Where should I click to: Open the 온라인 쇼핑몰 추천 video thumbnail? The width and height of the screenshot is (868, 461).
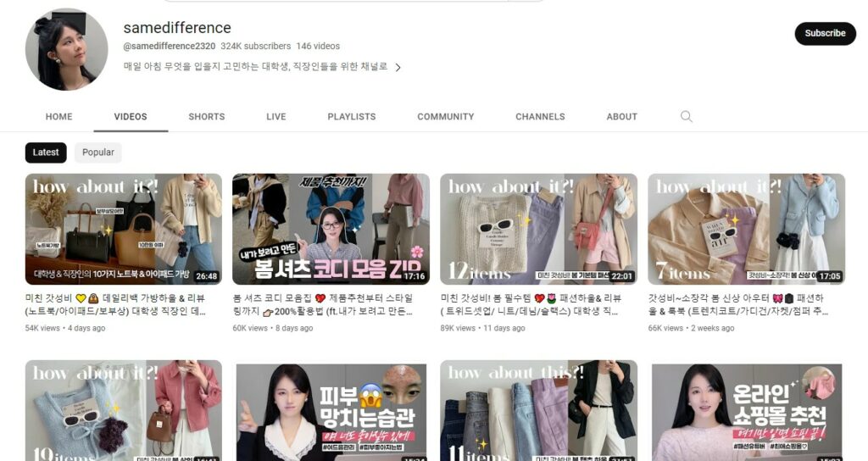pyautogui.click(x=746, y=411)
